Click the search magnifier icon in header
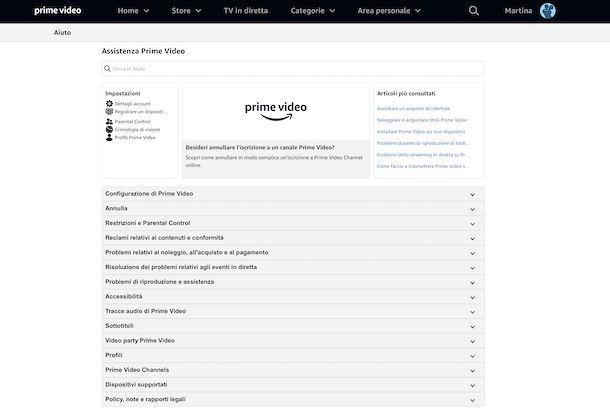Viewport: 610px width, 411px height. tap(474, 11)
